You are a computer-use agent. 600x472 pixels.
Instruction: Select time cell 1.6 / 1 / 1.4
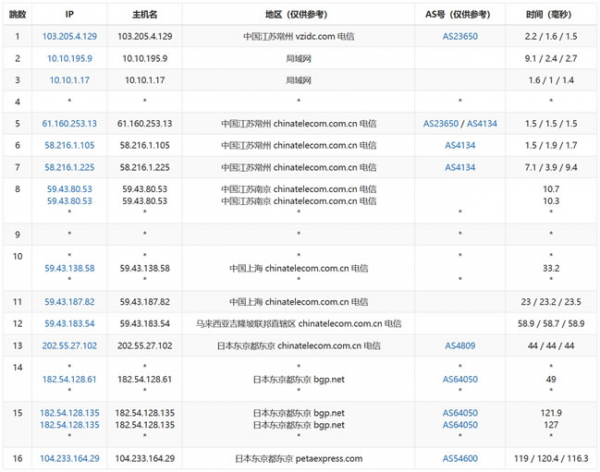(551, 80)
